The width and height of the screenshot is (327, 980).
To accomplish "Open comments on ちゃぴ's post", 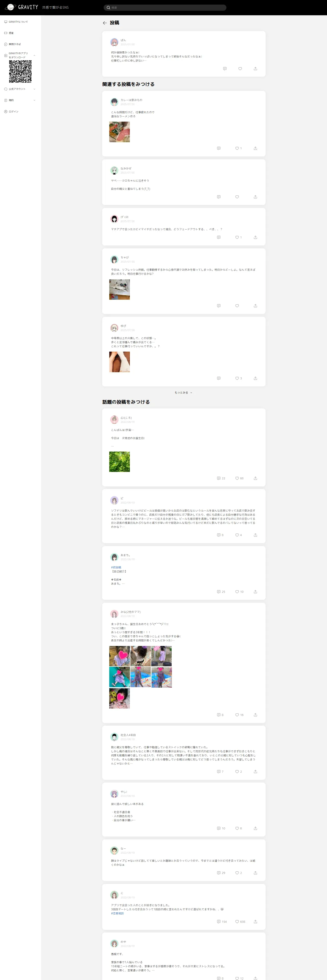I will [x=219, y=306].
